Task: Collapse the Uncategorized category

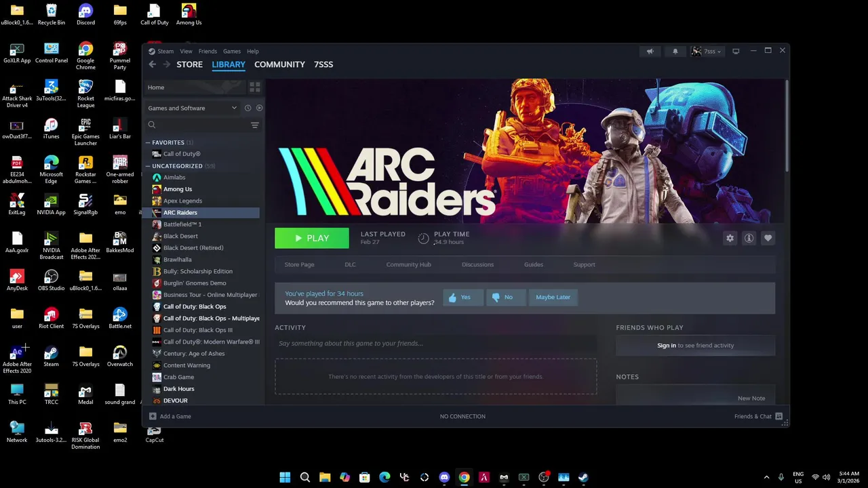Action: tap(148, 166)
